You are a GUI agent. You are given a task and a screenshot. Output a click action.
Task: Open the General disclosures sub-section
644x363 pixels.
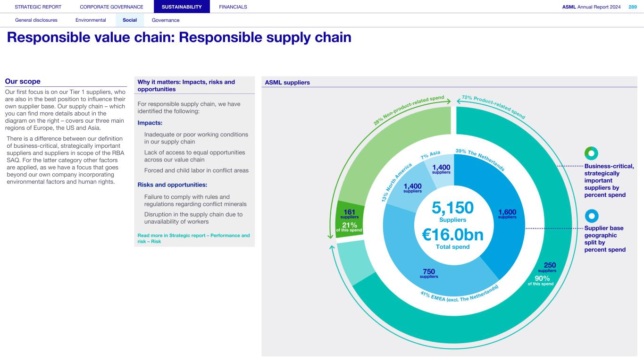tap(36, 20)
